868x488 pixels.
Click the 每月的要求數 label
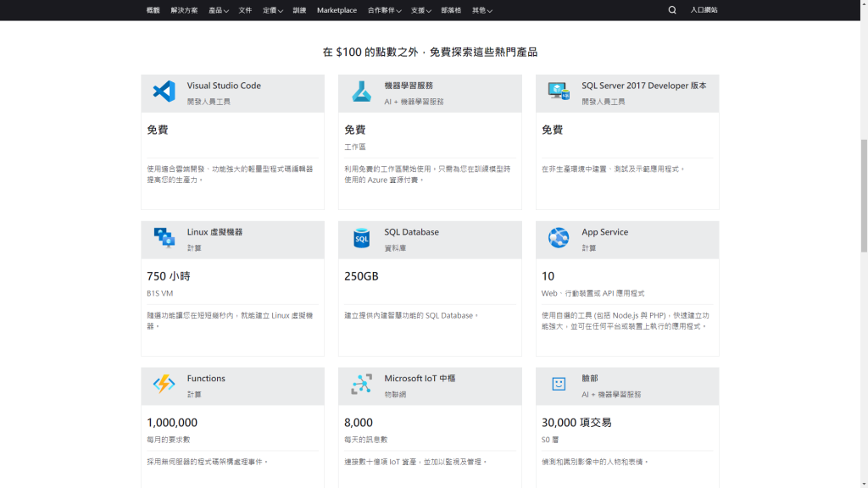169,440
